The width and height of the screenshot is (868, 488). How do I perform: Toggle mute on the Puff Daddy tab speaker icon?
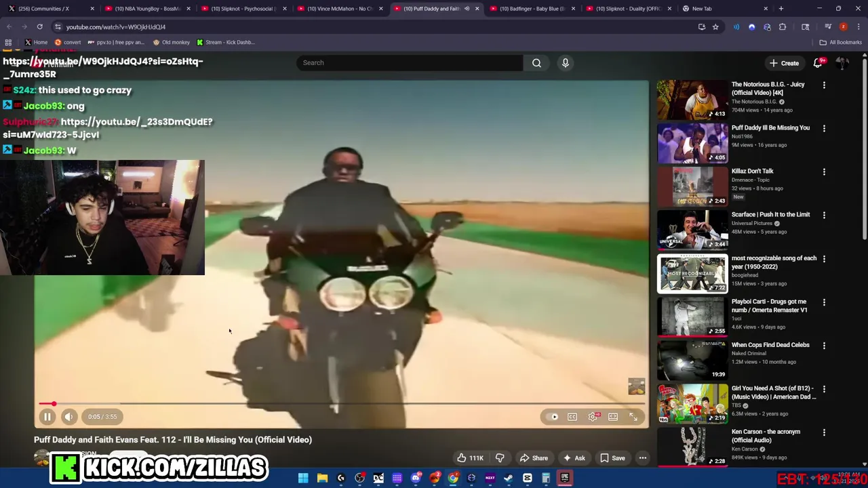click(x=467, y=9)
